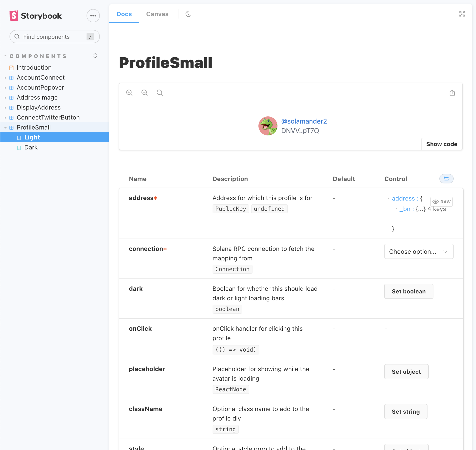The height and width of the screenshot is (450, 476).
Task: Switch to the Canvas tab
Action: click(157, 14)
